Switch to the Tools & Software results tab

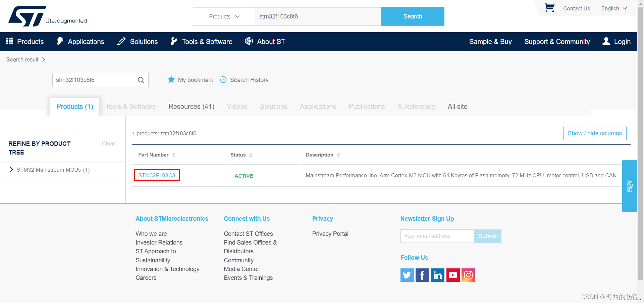pyautogui.click(x=130, y=106)
